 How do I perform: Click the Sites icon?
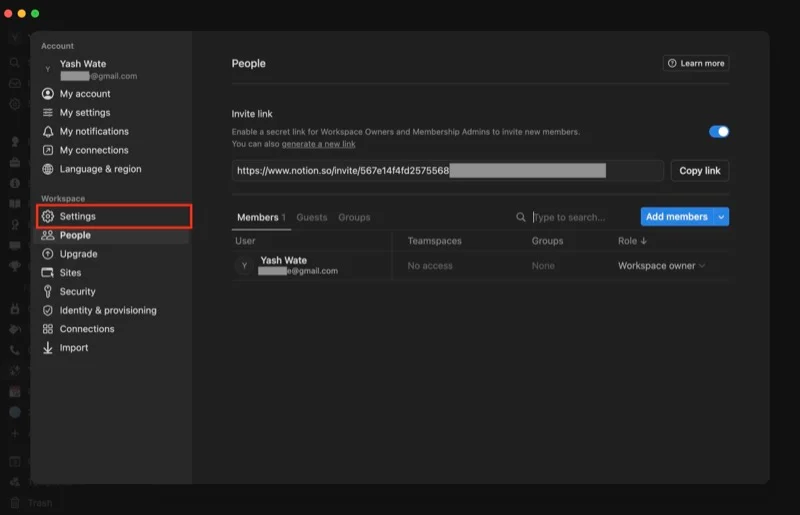click(x=47, y=273)
